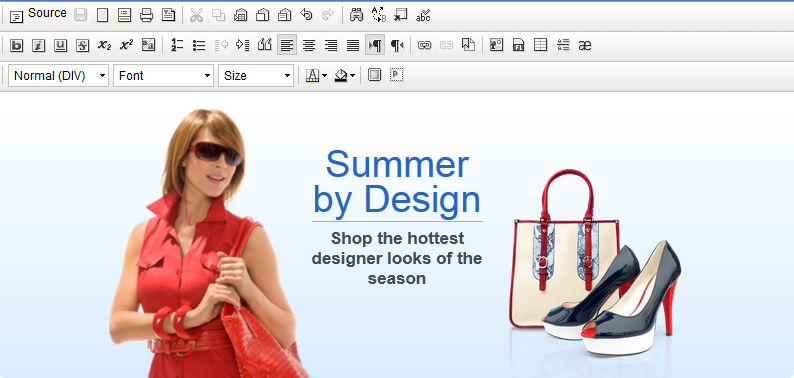The height and width of the screenshot is (378, 794).
Task: Paste from Word icon
Action: tap(285, 15)
